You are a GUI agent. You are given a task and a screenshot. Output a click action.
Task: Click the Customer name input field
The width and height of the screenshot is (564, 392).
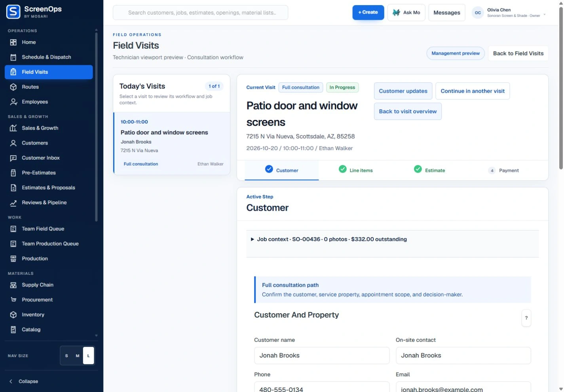[x=322, y=356]
